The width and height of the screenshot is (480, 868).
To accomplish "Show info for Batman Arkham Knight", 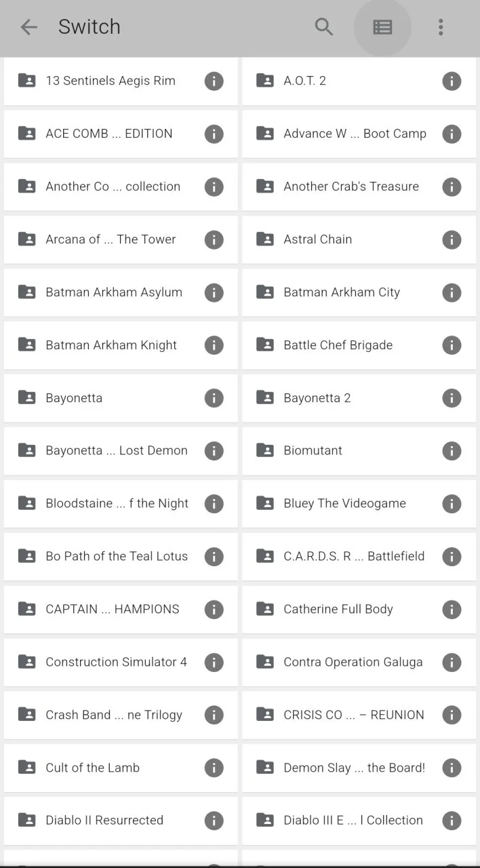I will 214,345.
